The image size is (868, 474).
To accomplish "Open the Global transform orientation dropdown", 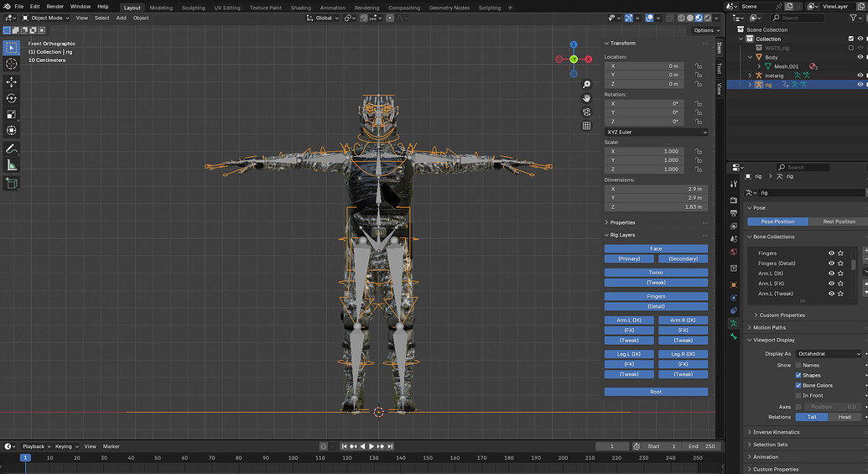I will pos(323,18).
